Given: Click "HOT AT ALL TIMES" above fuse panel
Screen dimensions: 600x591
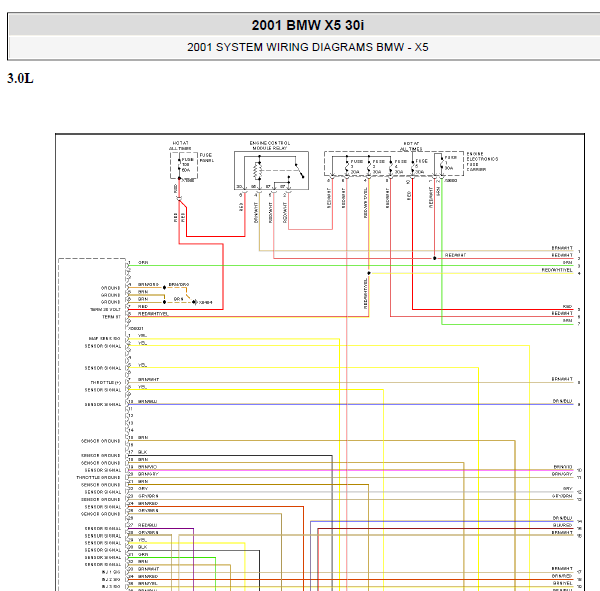Looking at the screenshot, I should pos(180,145).
